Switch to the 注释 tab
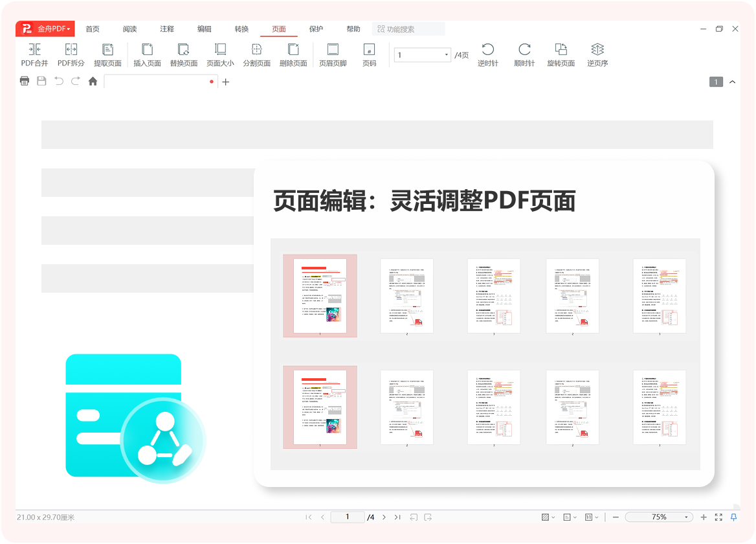The height and width of the screenshot is (544, 756). click(167, 29)
